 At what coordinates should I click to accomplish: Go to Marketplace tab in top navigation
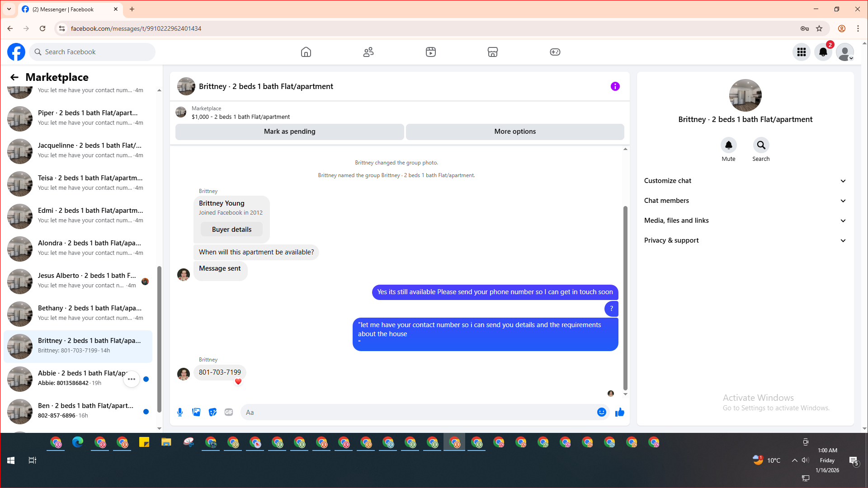tap(492, 52)
